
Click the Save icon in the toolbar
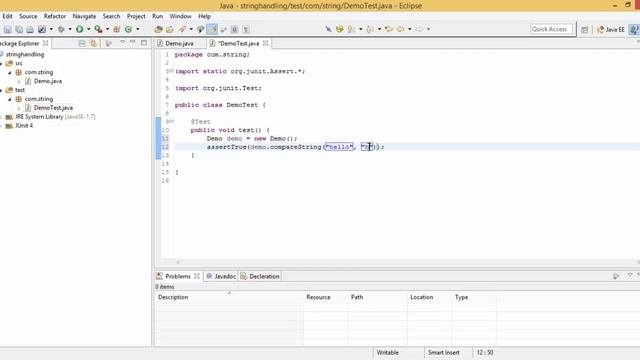point(8,29)
